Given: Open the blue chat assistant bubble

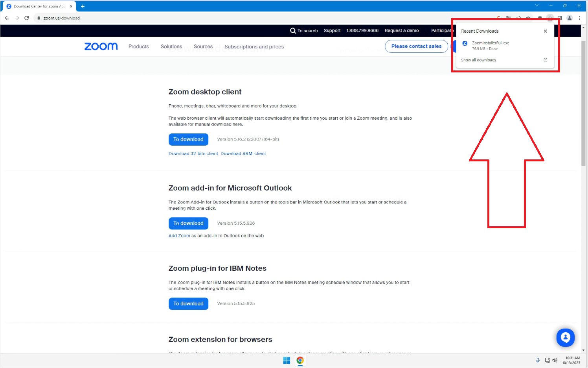Looking at the screenshot, I should (x=566, y=338).
